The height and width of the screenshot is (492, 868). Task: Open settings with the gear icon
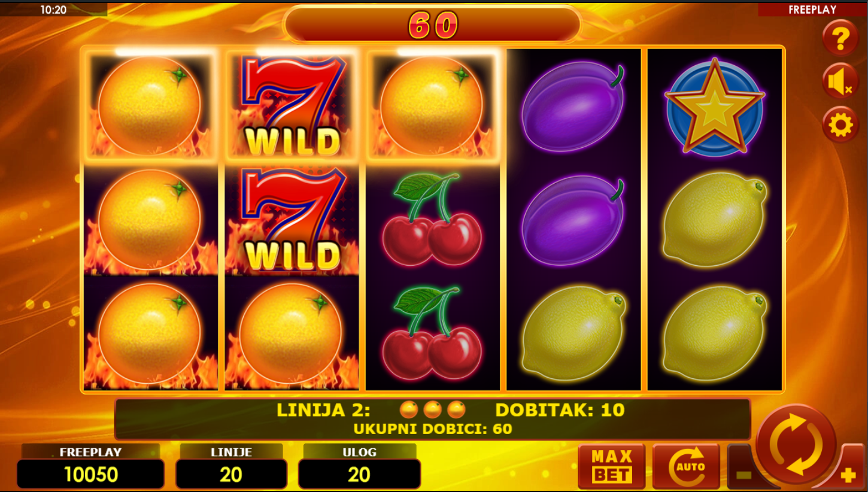point(840,125)
